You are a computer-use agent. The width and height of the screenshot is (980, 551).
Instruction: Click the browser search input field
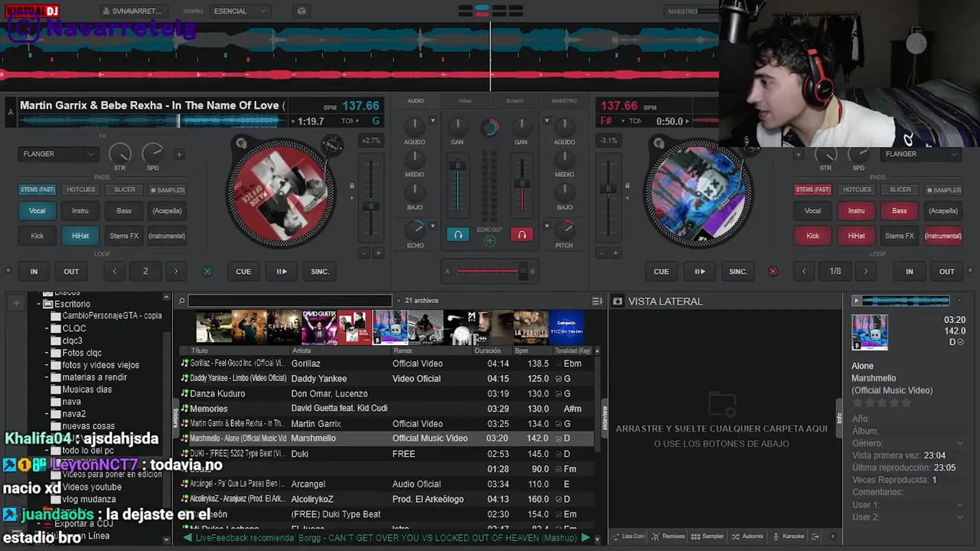click(x=289, y=301)
